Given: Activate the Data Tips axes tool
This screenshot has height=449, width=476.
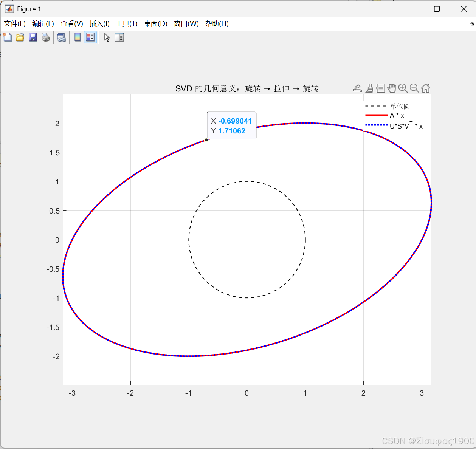Looking at the screenshot, I should click(380, 88).
